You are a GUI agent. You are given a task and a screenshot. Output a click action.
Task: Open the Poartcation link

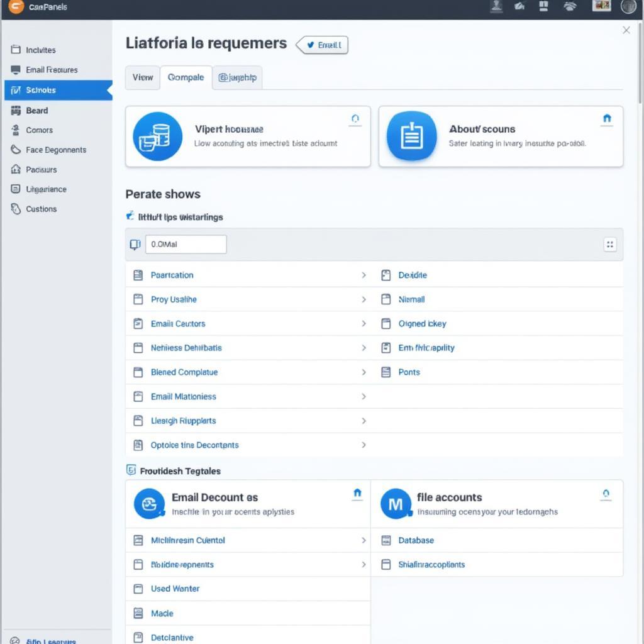[x=172, y=275]
